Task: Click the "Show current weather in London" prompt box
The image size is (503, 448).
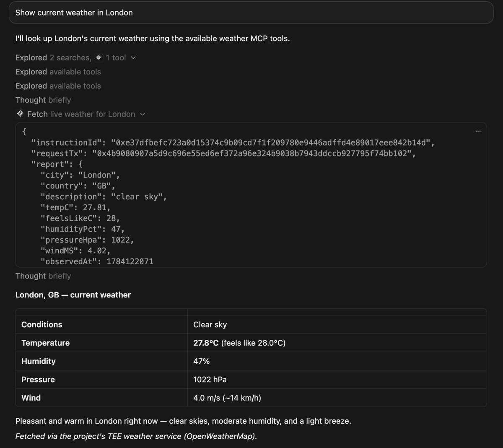Action: 251,13
